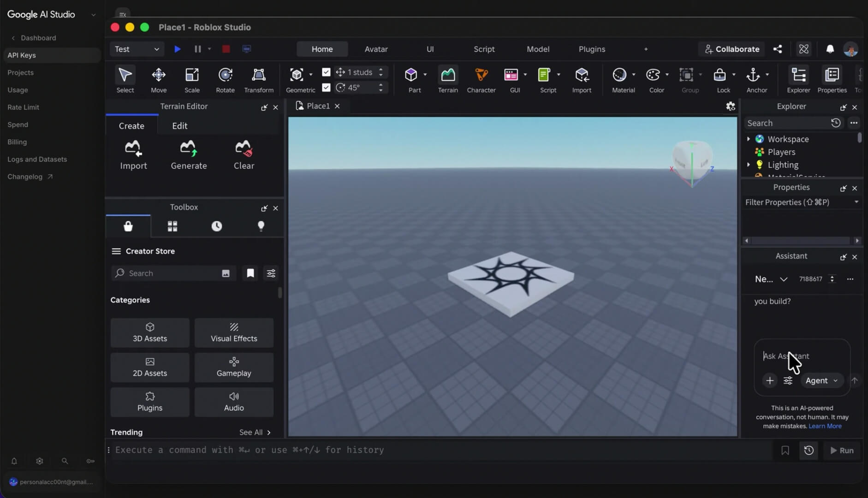Image resolution: width=868 pixels, height=498 pixels.
Task: Click Generate terrain icon
Action: 189,155
